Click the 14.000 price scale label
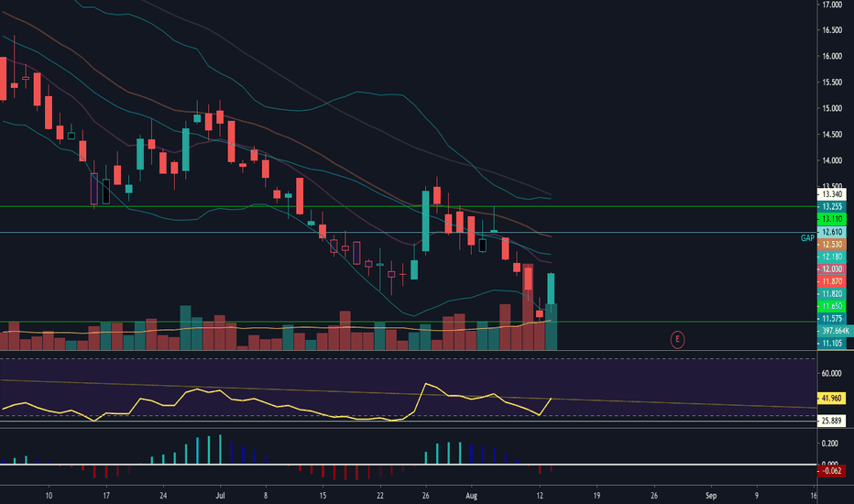The height and width of the screenshot is (504, 854). pos(832,160)
